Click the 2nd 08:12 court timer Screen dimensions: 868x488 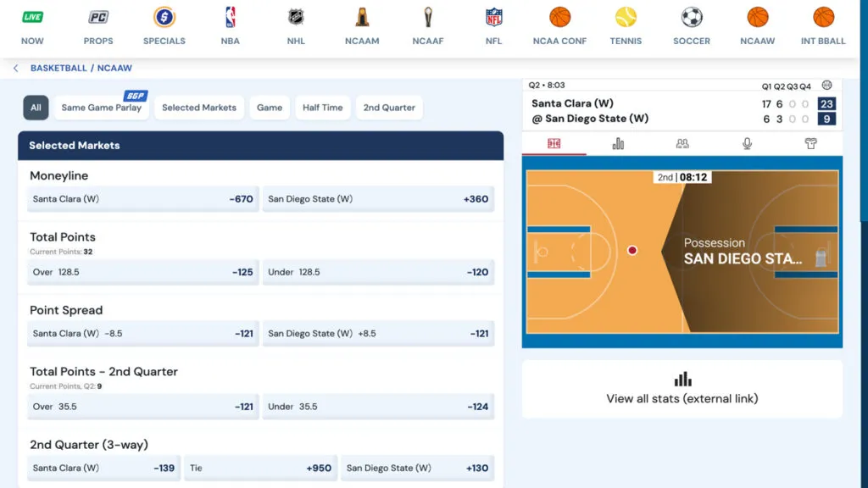click(x=682, y=177)
